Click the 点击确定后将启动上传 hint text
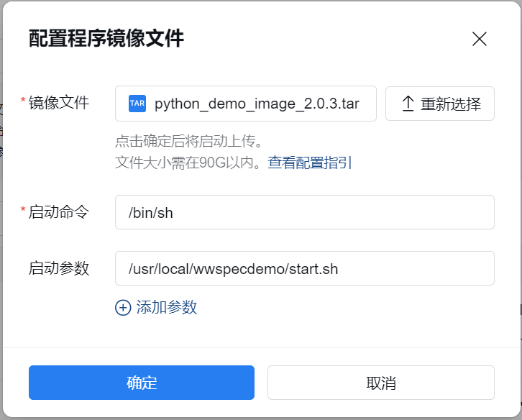 tap(186, 140)
